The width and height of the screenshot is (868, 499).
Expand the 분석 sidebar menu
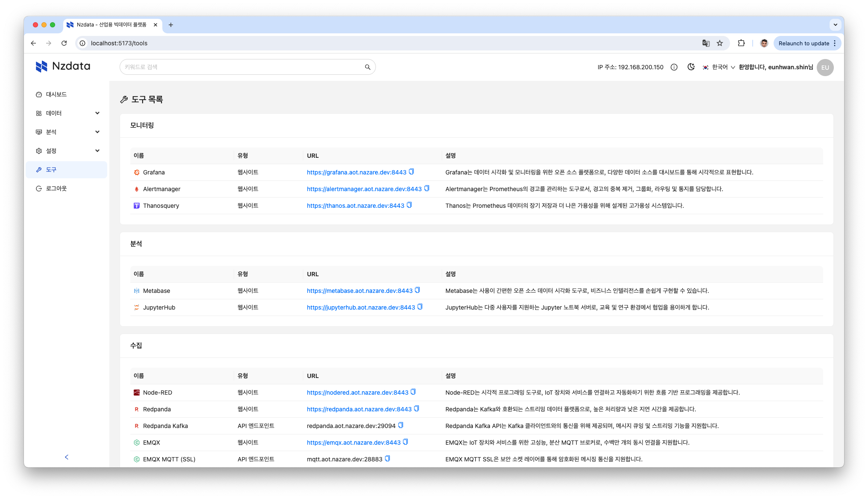coord(67,132)
